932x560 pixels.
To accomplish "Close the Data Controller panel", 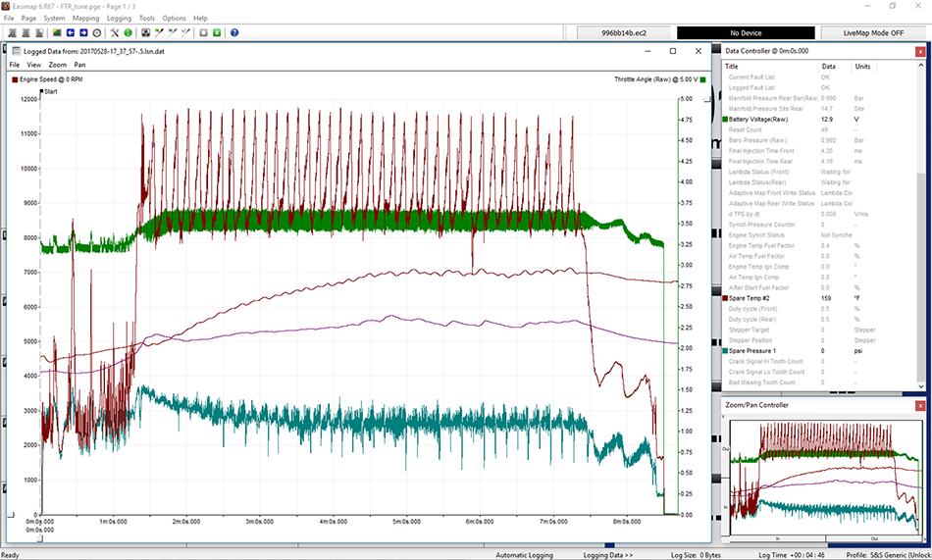I will coord(919,50).
